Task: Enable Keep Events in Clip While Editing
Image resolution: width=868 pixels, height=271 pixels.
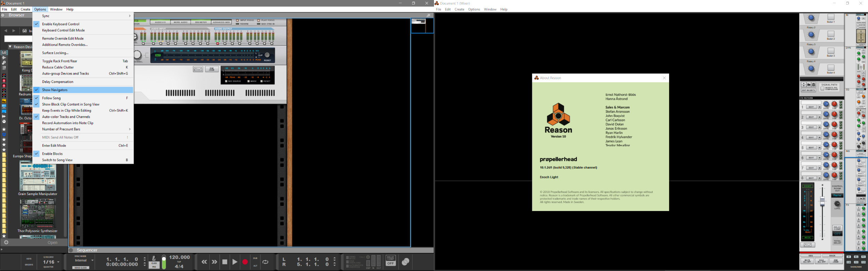Action: coord(83,111)
